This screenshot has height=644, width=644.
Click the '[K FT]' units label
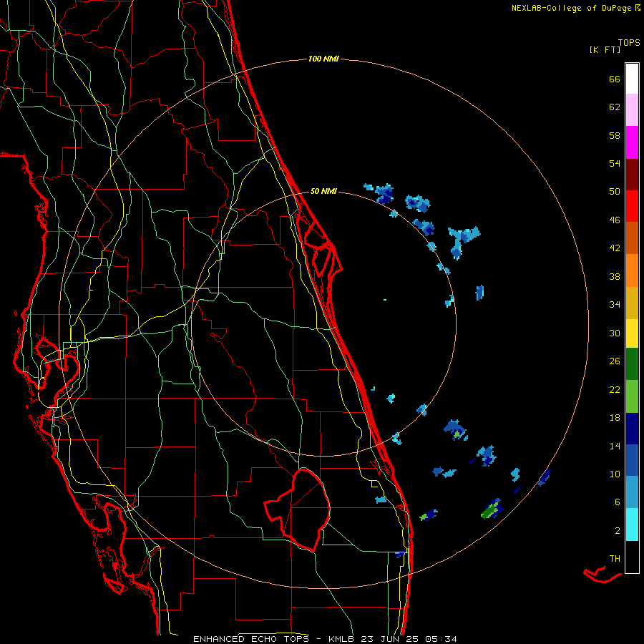(x=605, y=49)
